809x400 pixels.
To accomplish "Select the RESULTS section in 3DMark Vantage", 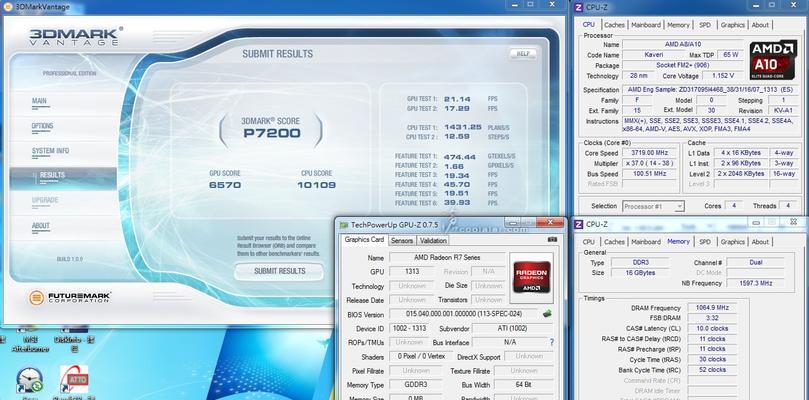I will point(63,179).
